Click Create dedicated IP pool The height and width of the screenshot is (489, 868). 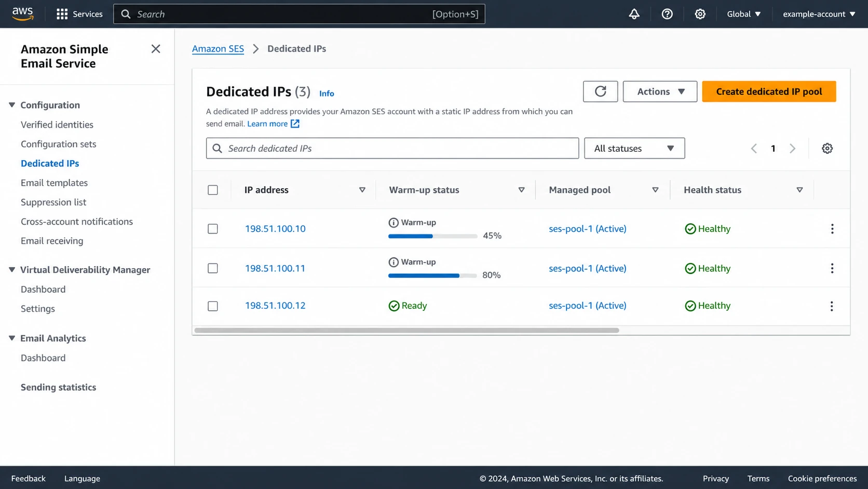point(769,91)
